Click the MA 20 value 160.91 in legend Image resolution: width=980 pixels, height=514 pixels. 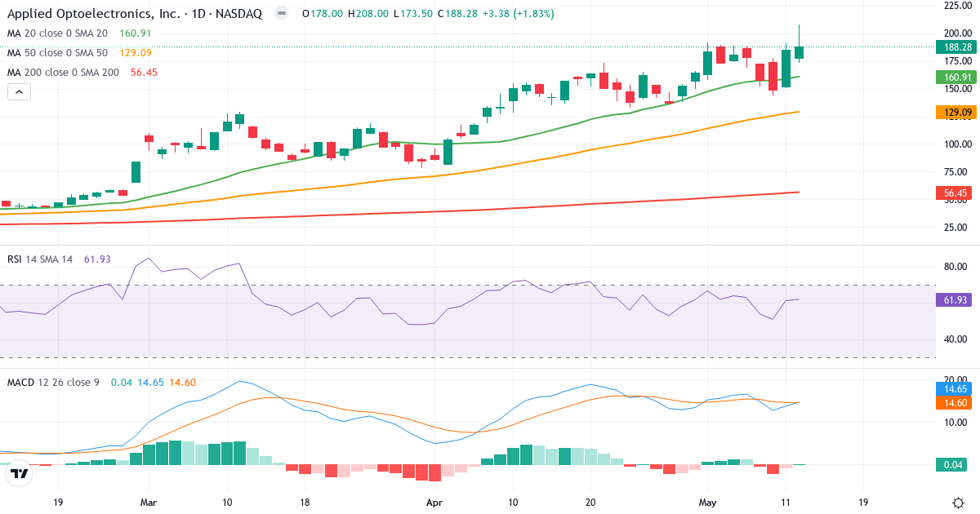[x=136, y=33]
